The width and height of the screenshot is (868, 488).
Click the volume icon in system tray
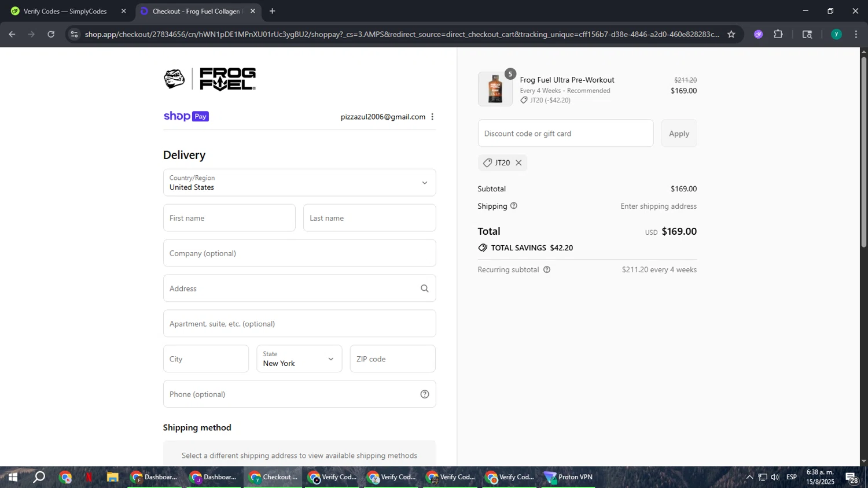click(x=775, y=477)
